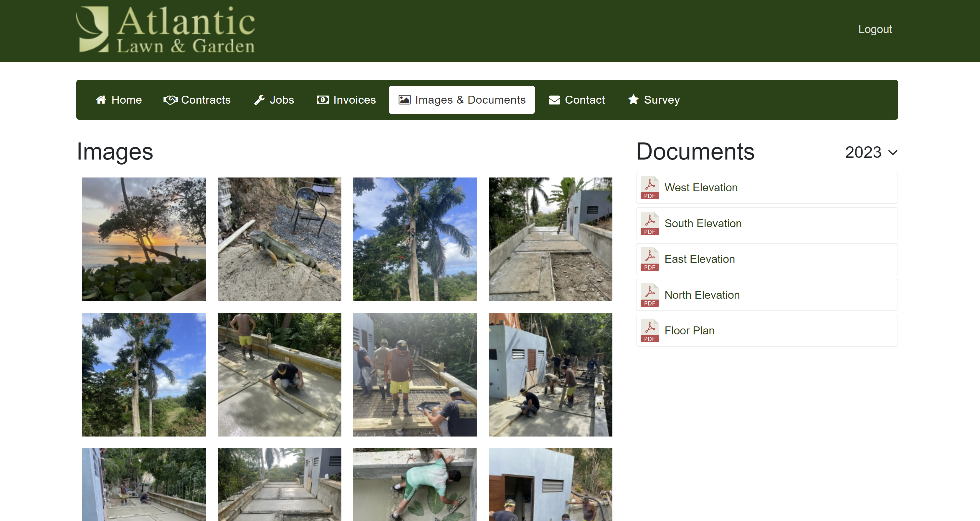
Task: Open the photo of crew working beside blue building
Action: tap(551, 375)
